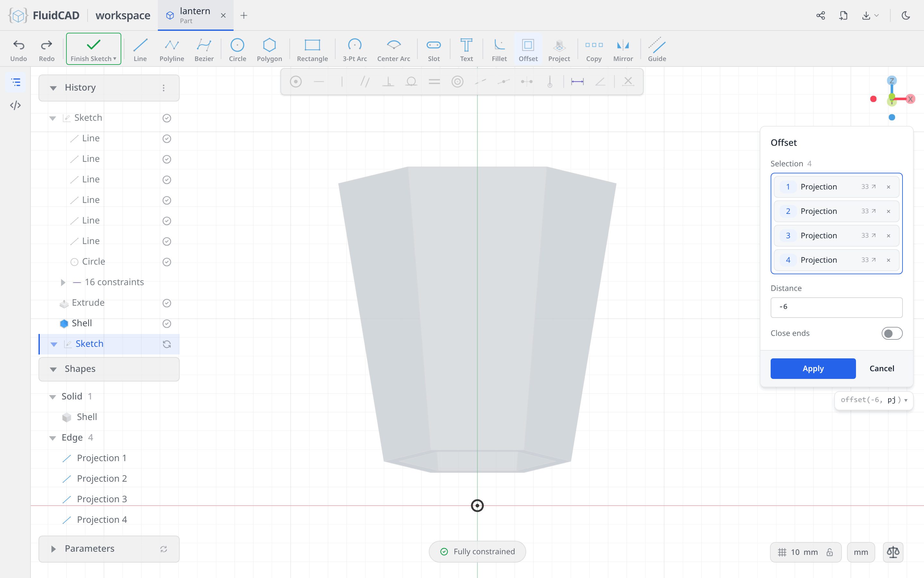Select the Line sketch tool

click(x=140, y=49)
